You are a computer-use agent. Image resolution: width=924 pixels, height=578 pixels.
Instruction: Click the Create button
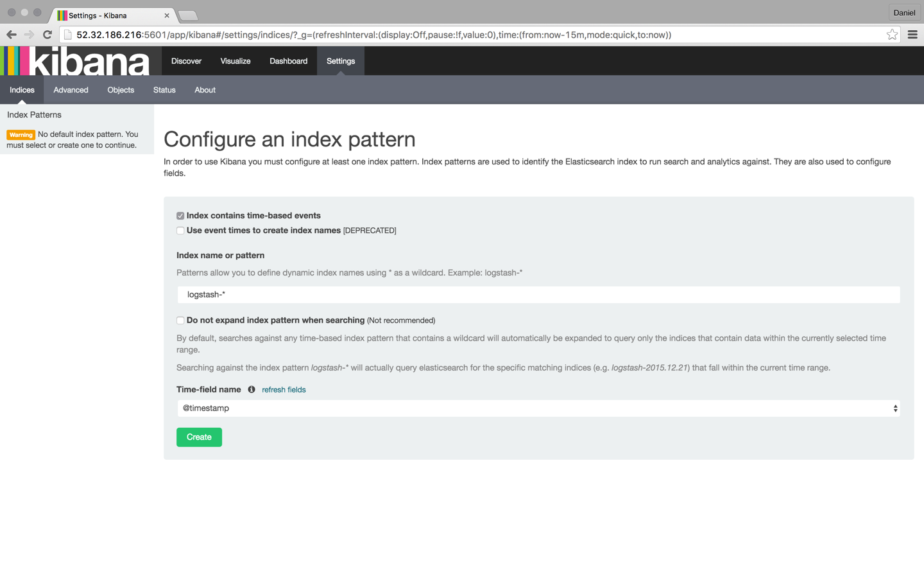(199, 437)
